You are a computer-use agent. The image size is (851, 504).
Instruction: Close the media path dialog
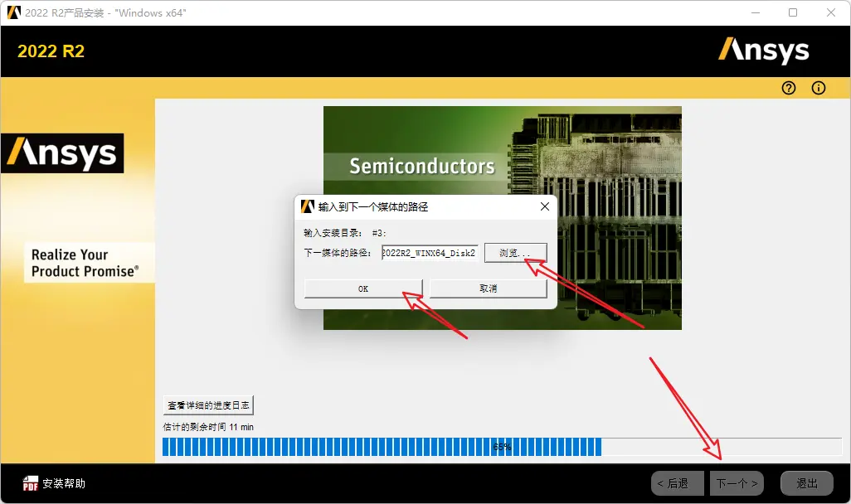545,206
